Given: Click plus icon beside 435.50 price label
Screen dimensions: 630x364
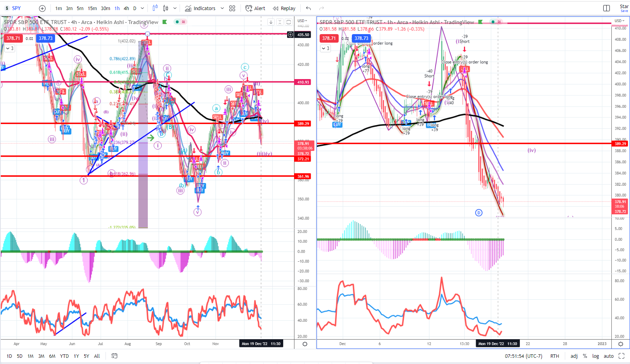Looking at the screenshot, I should [290, 35].
